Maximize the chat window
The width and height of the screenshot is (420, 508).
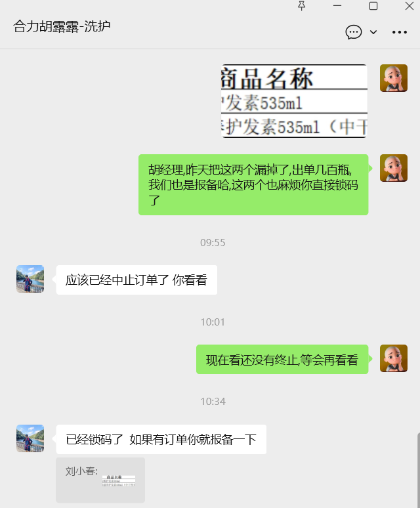373,6
